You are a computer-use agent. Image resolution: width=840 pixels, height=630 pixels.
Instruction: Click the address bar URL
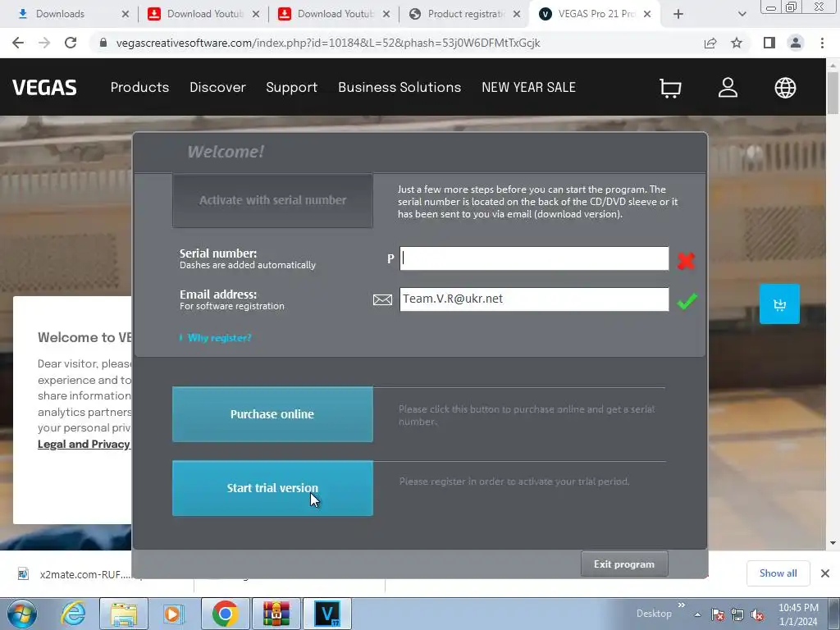click(x=328, y=43)
